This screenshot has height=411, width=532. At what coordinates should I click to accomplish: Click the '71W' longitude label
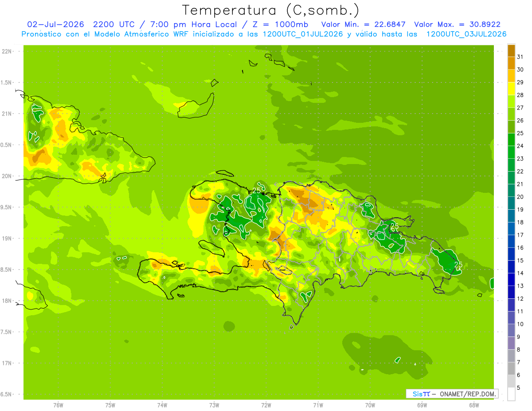point(318,405)
